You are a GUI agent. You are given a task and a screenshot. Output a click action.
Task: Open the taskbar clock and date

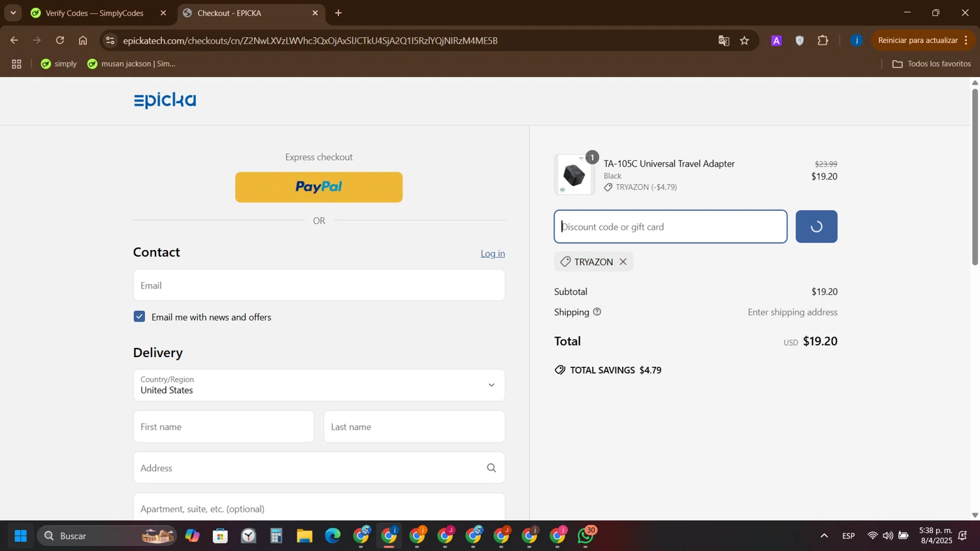[x=936, y=536]
